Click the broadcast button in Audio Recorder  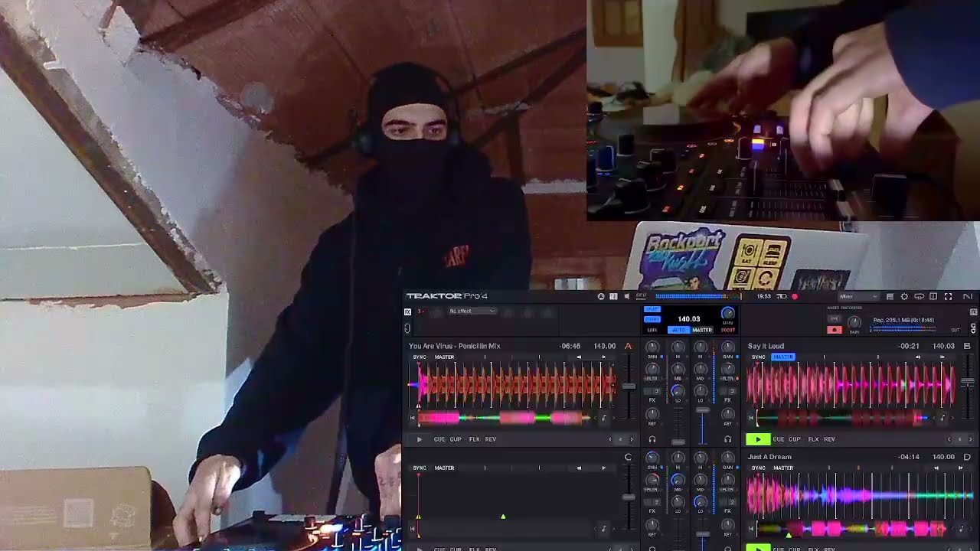click(835, 318)
